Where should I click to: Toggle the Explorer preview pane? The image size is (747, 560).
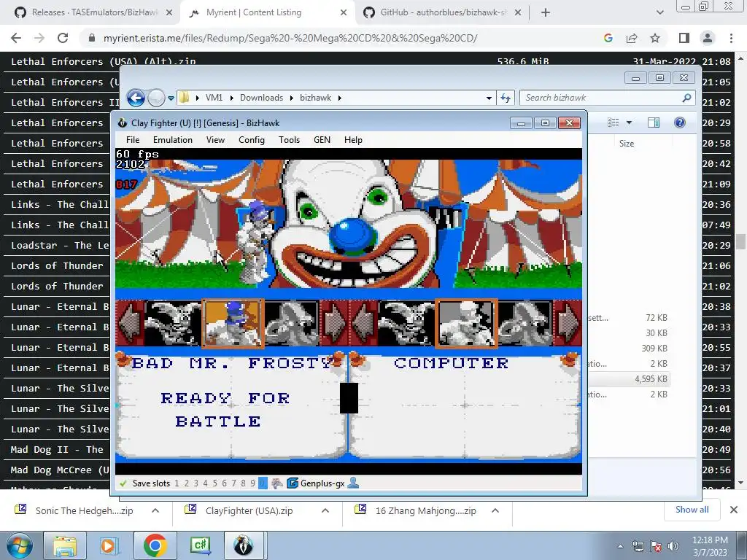pos(653,122)
